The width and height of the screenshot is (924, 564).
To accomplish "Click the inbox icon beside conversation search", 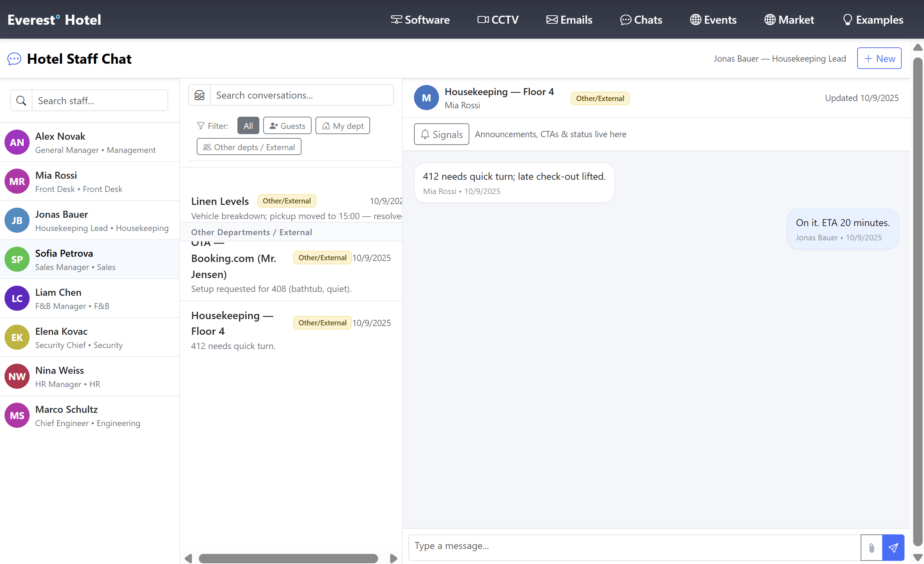I will tap(199, 95).
